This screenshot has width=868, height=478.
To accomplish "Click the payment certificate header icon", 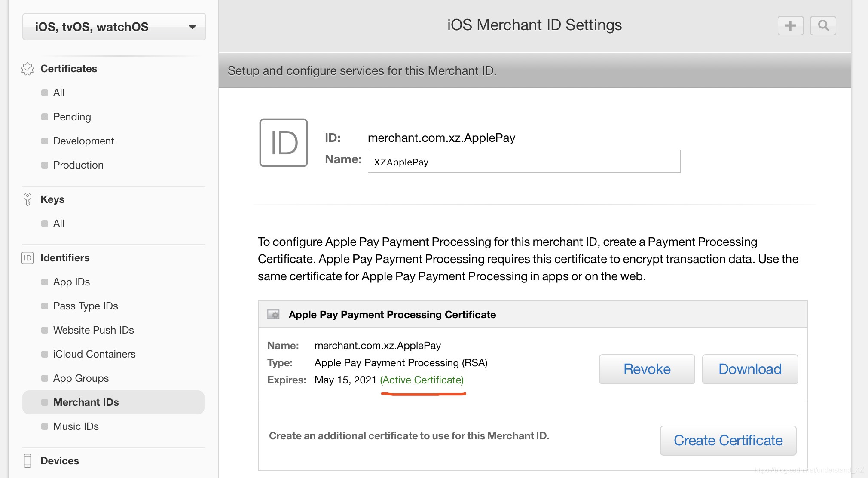I will [x=273, y=315].
